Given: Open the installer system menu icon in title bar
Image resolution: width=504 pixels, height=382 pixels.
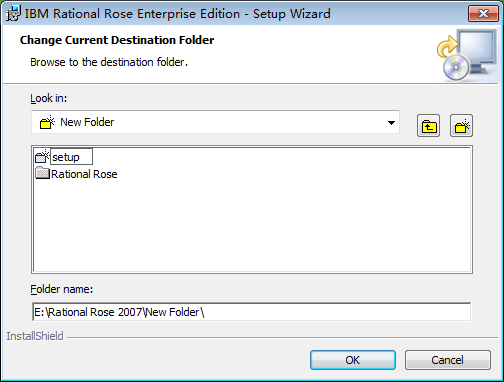Looking at the screenshot, I should [13, 14].
